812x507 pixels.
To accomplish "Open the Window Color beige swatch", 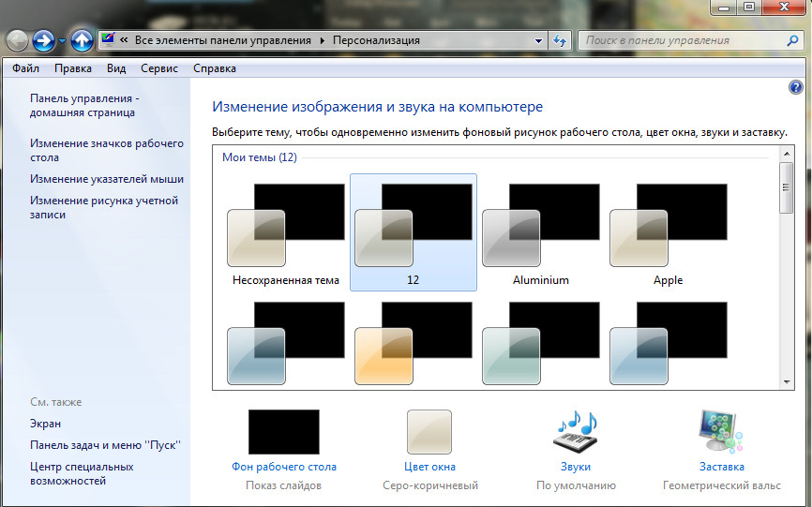I will pos(430,432).
